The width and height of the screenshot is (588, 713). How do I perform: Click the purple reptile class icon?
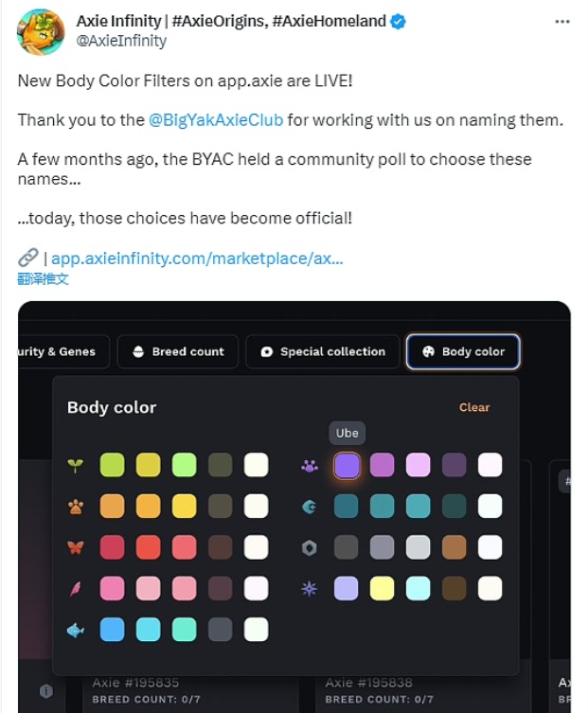[x=309, y=465]
